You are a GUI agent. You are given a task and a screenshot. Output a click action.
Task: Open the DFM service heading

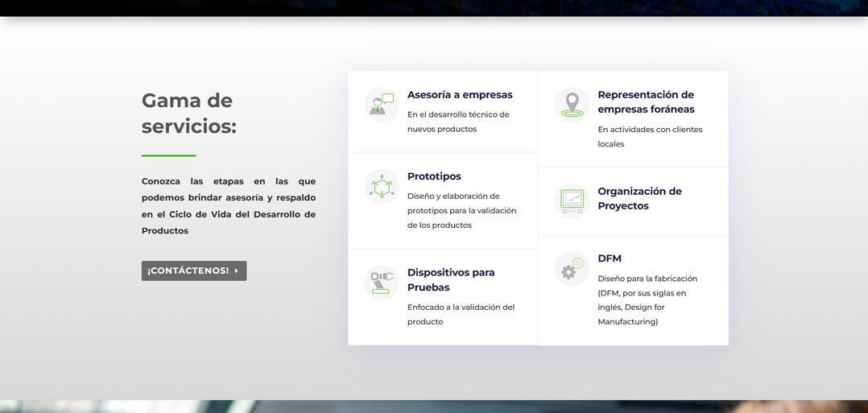point(610,258)
